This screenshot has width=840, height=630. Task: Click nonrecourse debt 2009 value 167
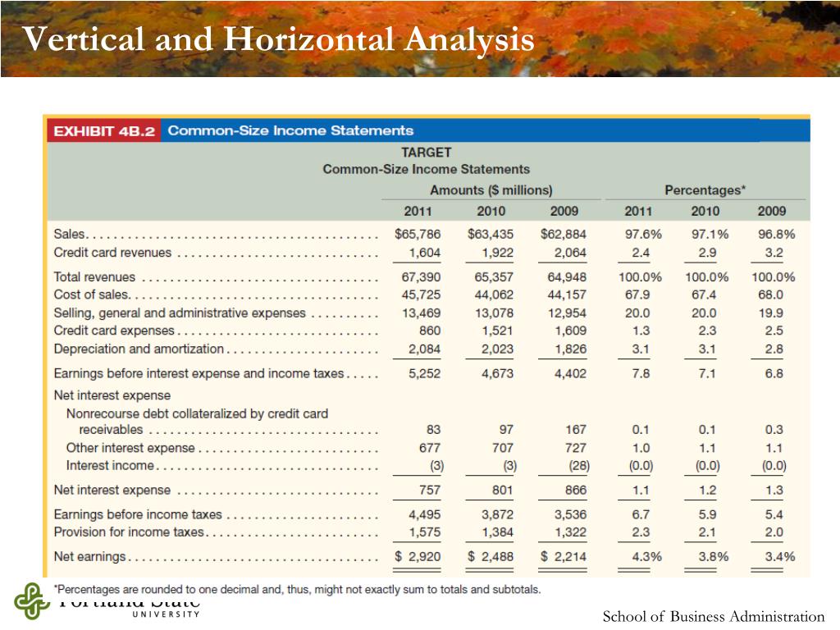576,430
